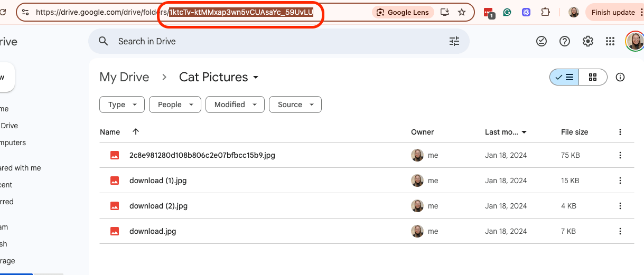Open Shared with me in the sidebar
The image size is (644, 275).
point(21,168)
